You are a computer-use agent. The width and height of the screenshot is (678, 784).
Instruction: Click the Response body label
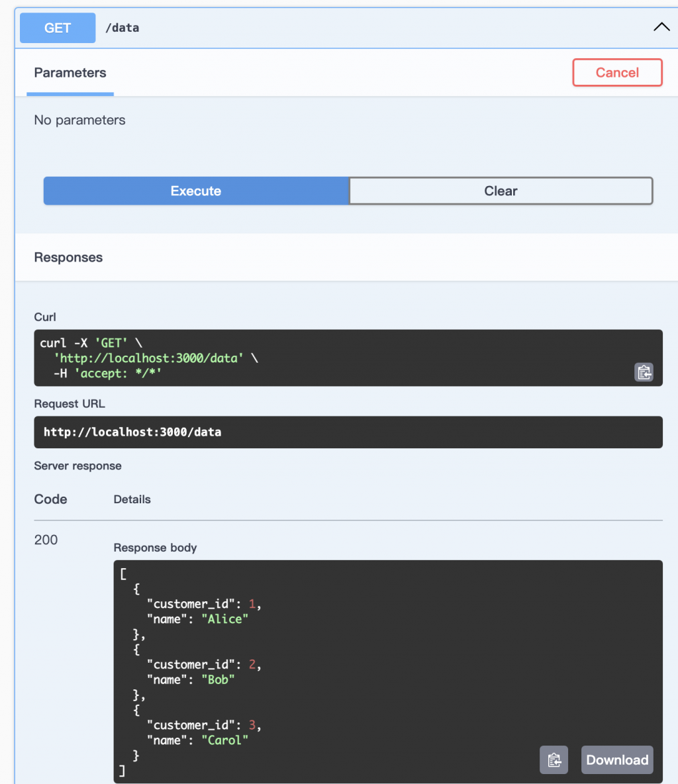tap(155, 548)
